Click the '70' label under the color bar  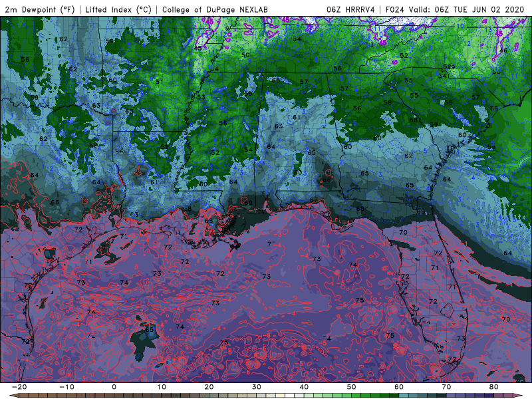(446, 387)
